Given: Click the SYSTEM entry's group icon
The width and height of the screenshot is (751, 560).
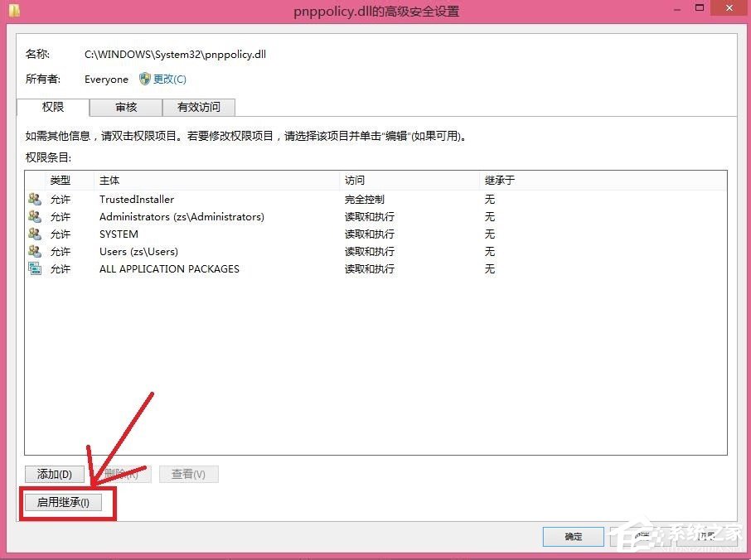Looking at the screenshot, I should 34,234.
